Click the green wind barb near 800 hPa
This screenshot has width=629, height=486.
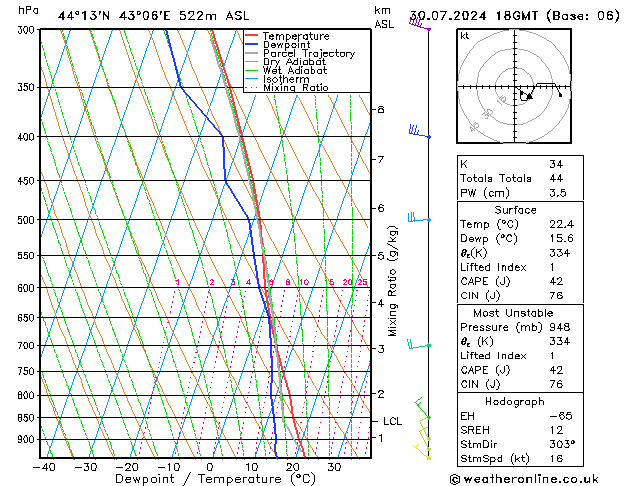pos(422,406)
